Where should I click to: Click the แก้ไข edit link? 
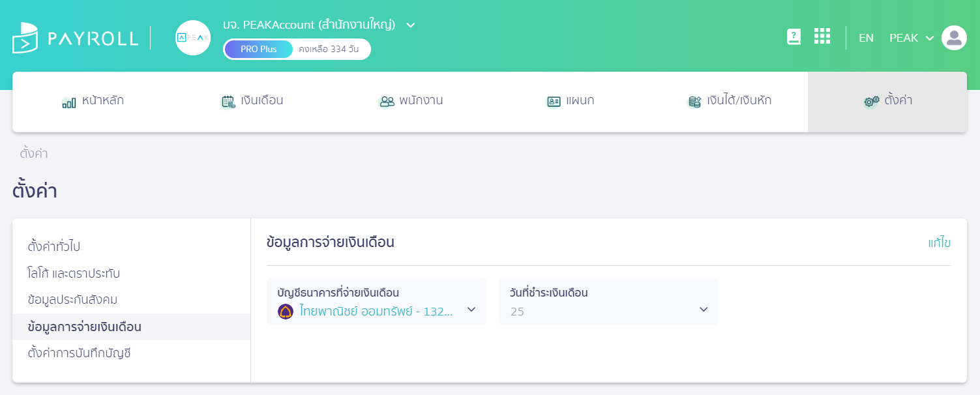point(941,242)
